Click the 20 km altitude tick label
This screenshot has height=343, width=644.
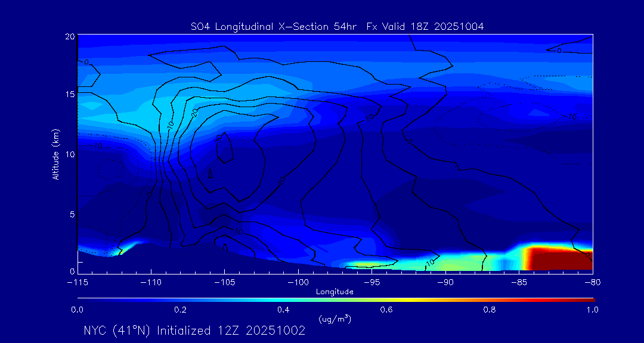[69, 36]
